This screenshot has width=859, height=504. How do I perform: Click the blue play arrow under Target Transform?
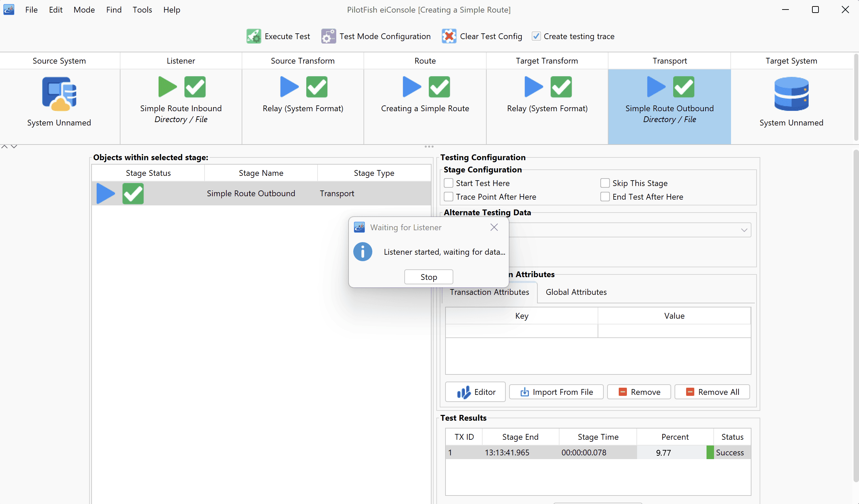533,87
